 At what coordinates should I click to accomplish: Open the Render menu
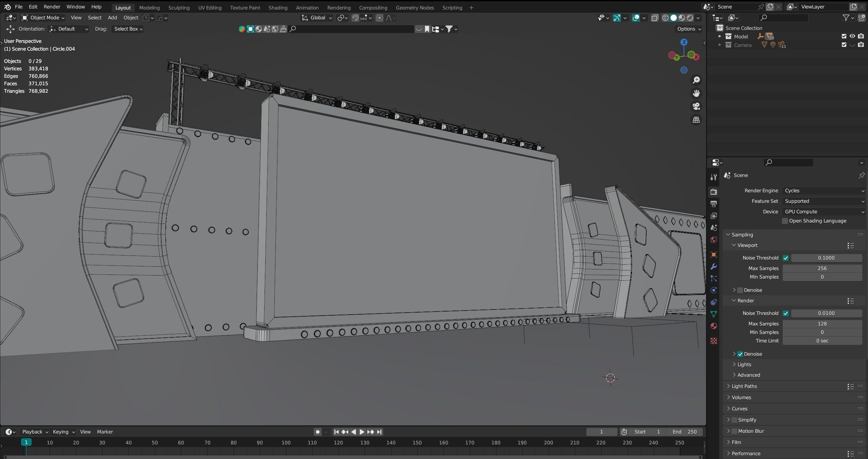pyautogui.click(x=52, y=7)
